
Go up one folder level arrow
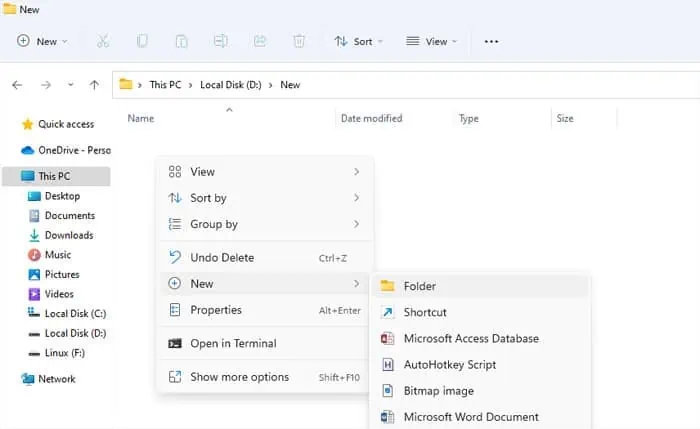pyautogui.click(x=94, y=85)
